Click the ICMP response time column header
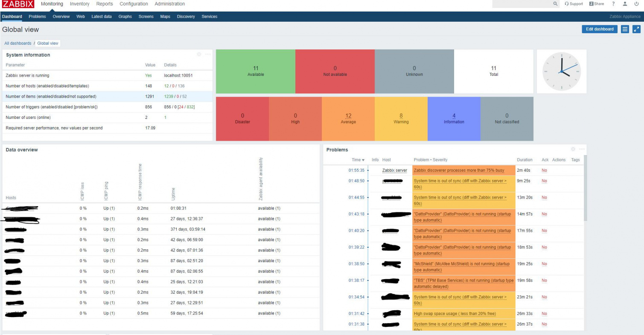Image resolution: width=644 pixels, height=335 pixels. 140,182
